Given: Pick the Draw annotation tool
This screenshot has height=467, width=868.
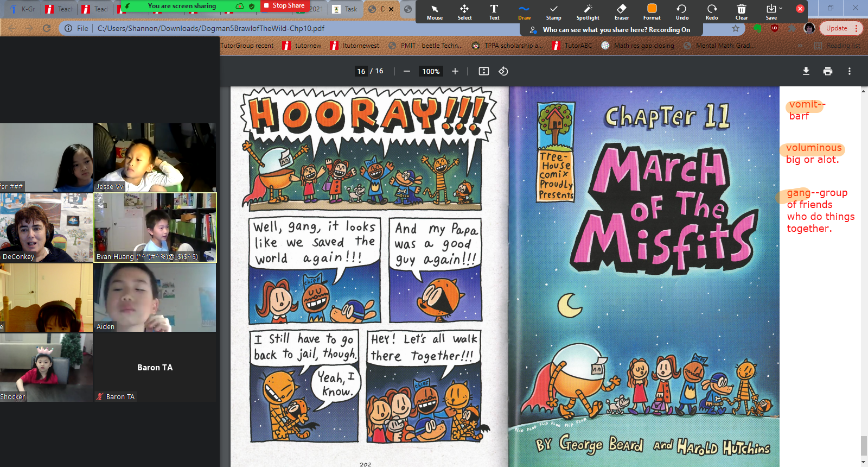Looking at the screenshot, I should pyautogui.click(x=524, y=11).
